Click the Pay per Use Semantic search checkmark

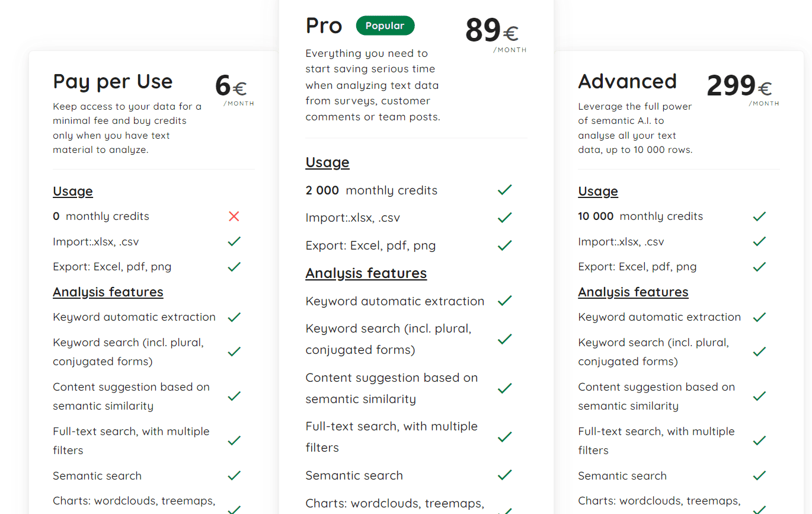(x=234, y=475)
